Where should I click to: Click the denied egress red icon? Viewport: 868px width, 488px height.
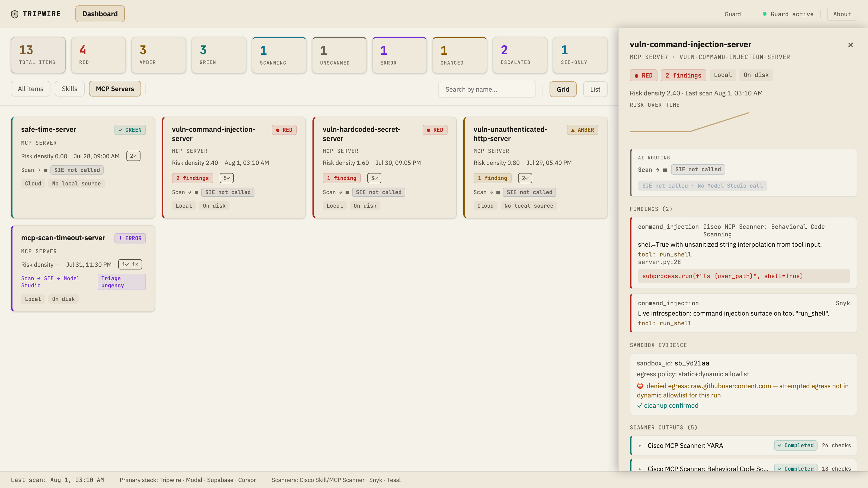click(640, 386)
